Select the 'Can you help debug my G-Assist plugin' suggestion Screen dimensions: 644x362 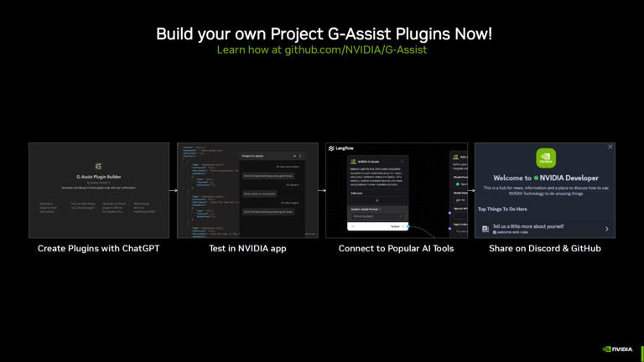[81, 208]
